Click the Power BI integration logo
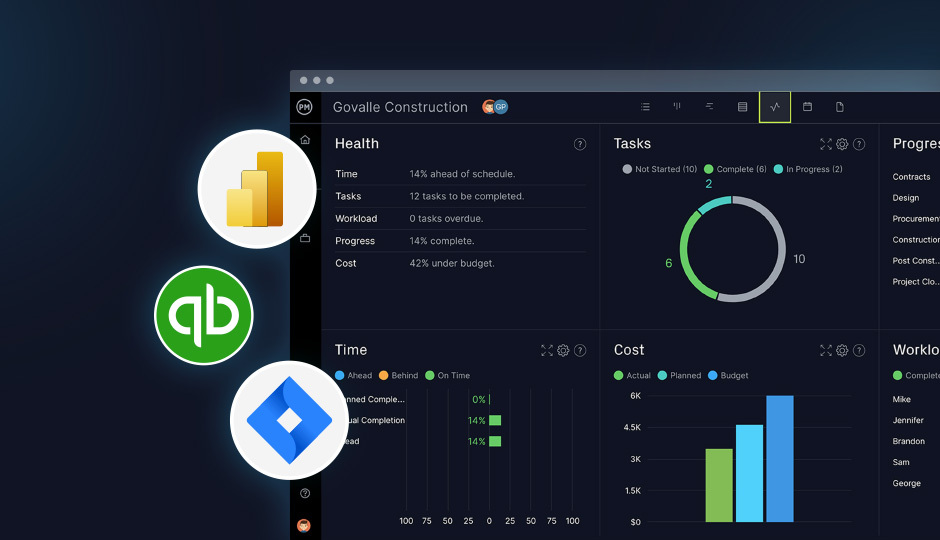The width and height of the screenshot is (940, 540). click(257, 189)
